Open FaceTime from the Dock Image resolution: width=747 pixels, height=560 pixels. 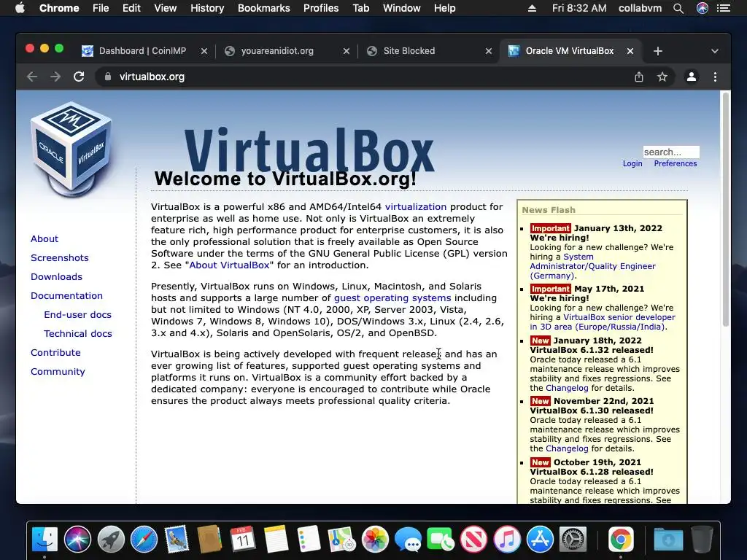point(441,540)
